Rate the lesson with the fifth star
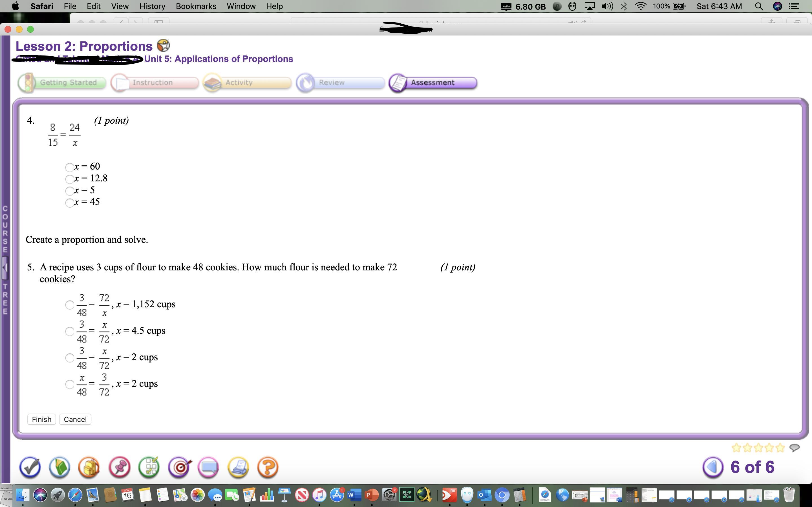 [x=780, y=448]
